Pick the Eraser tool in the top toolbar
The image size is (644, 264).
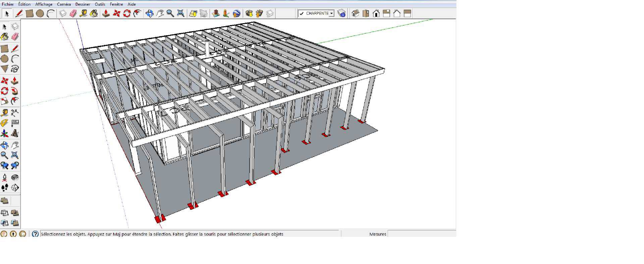(x=73, y=13)
